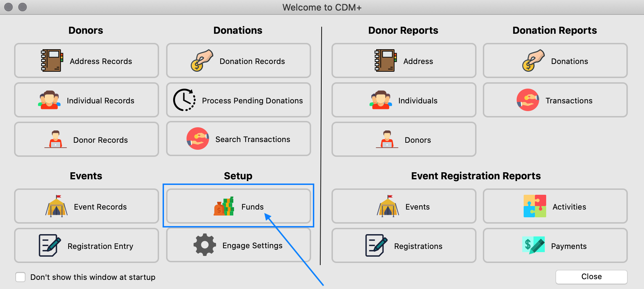The height and width of the screenshot is (289, 644).
Task: Click the Event Records tent icon
Action: 56,206
